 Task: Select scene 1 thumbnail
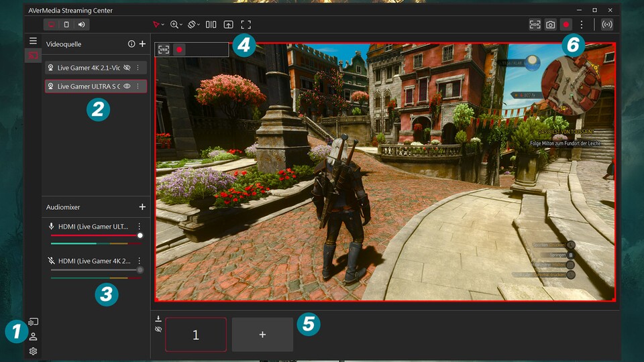pos(196,335)
